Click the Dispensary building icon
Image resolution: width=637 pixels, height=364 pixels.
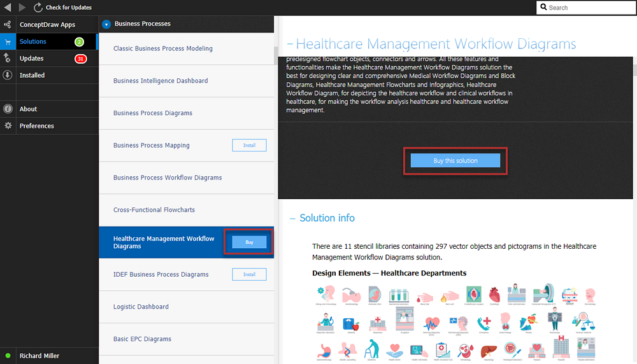pos(377,325)
